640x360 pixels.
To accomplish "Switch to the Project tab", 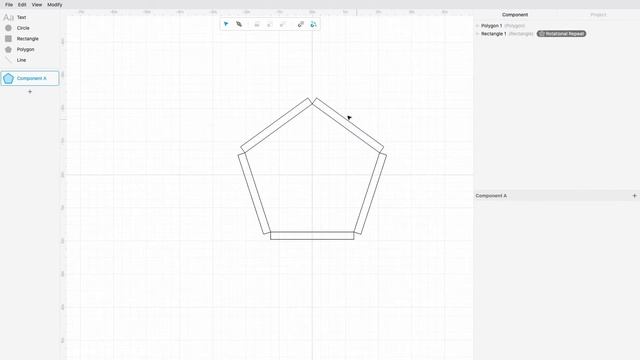I will pos(598,15).
